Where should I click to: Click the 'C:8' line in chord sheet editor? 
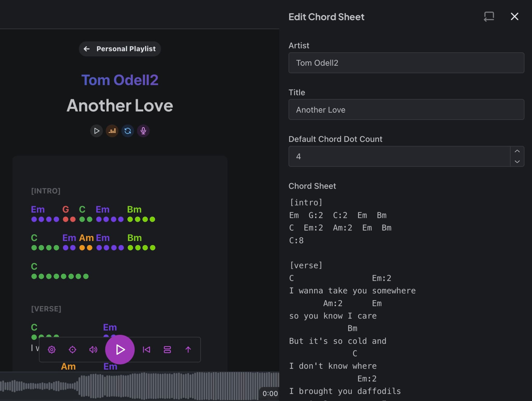(296, 240)
